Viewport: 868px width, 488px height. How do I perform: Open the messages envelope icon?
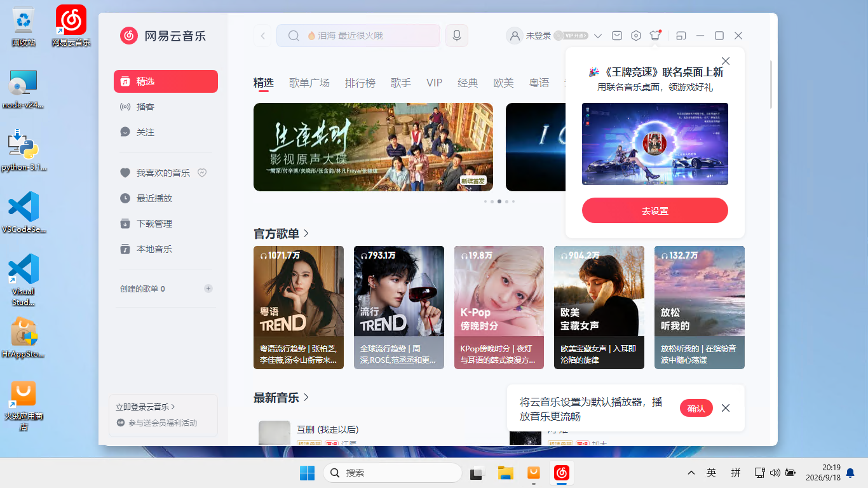point(617,36)
